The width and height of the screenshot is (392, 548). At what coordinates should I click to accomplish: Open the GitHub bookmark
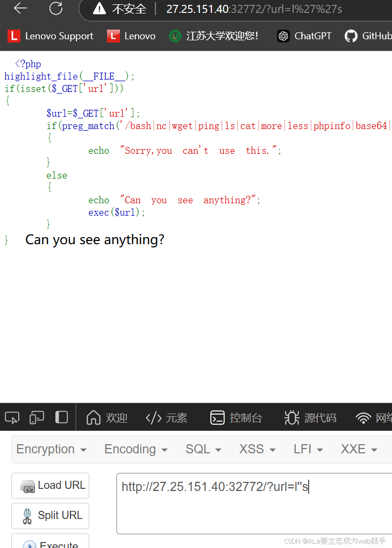pyautogui.click(x=368, y=36)
